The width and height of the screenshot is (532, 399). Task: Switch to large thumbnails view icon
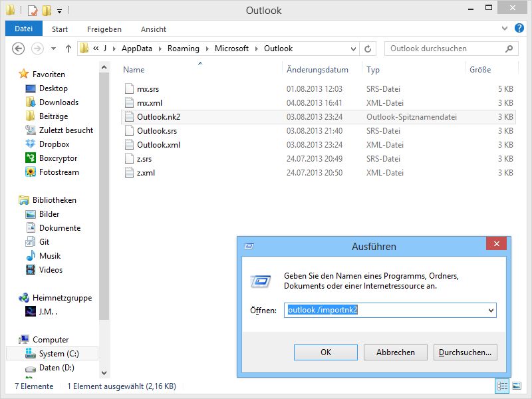click(x=517, y=386)
